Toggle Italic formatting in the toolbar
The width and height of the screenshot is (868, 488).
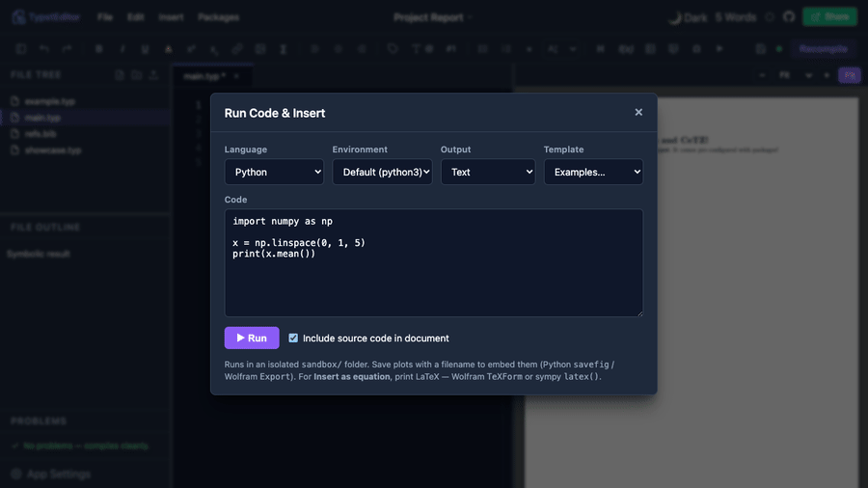coord(122,48)
